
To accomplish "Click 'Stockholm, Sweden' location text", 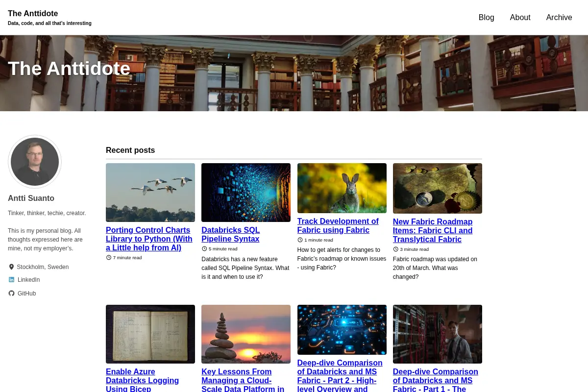I will pyautogui.click(x=43, y=267).
